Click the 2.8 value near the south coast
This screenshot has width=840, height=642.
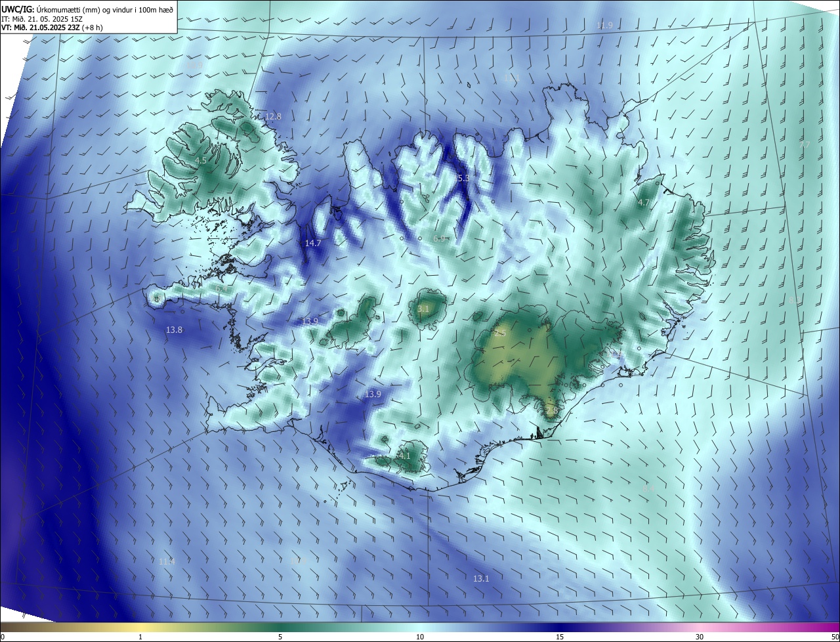[551, 411]
